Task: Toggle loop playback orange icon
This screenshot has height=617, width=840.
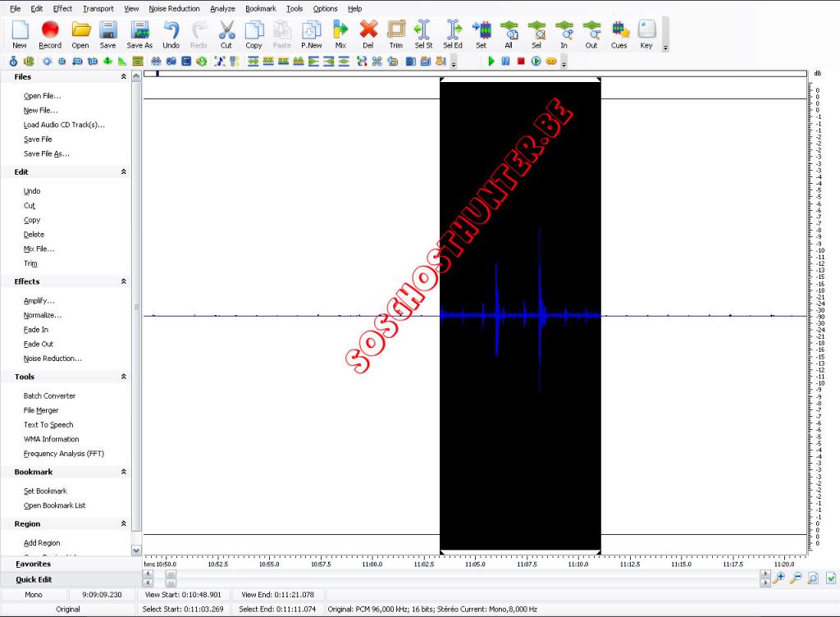Action: pyautogui.click(x=551, y=61)
